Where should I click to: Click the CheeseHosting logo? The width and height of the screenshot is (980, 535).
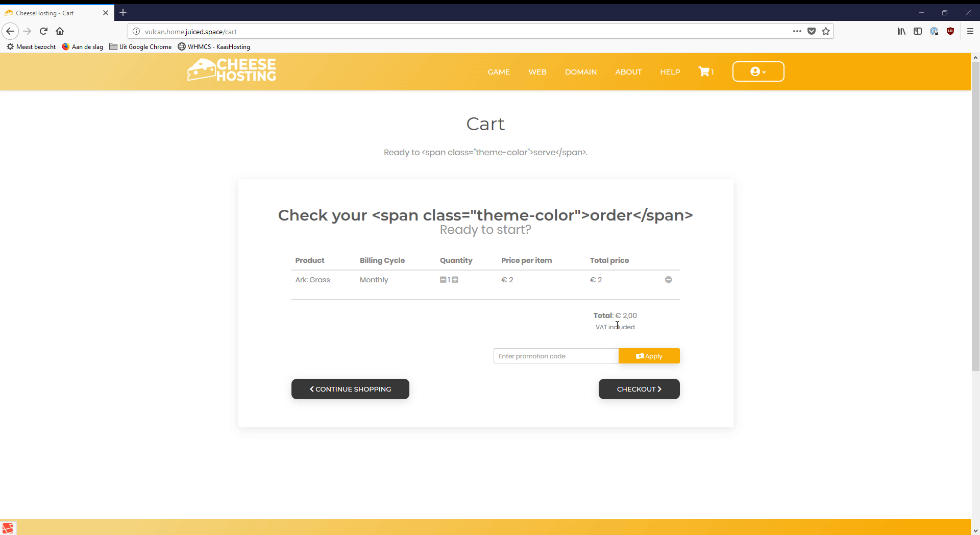click(x=232, y=70)
